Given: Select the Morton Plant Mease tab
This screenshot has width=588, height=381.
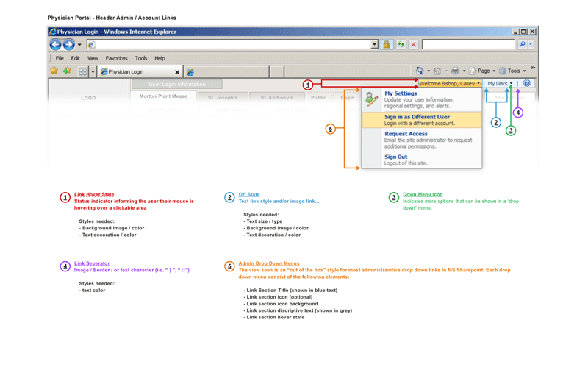Looking at the screenshot, I should tap(163, 96).
